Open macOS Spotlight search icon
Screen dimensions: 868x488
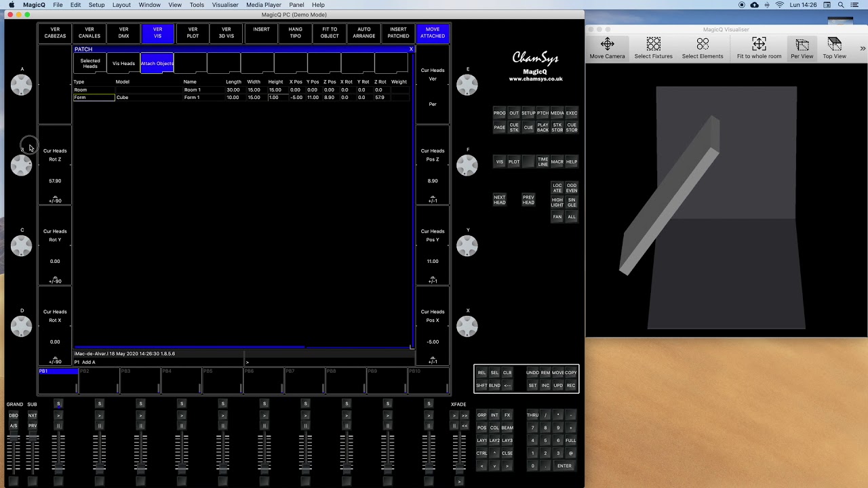coord(841,5)
